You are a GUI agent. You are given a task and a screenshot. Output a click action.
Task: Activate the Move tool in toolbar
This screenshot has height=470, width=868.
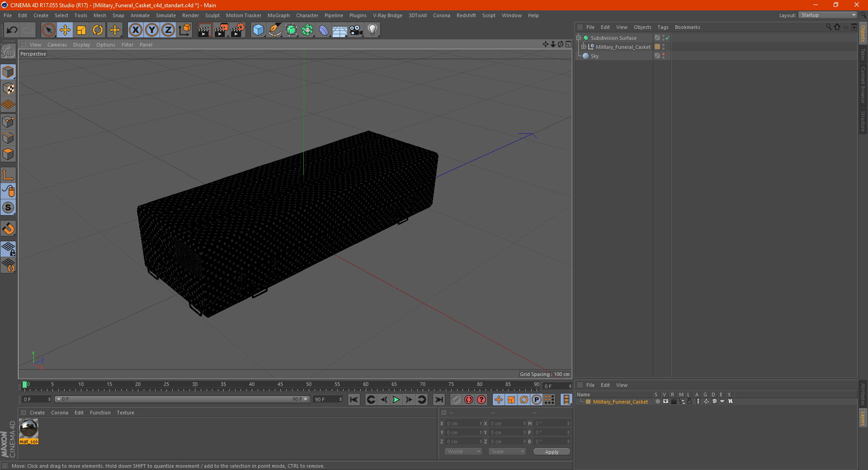65,30
